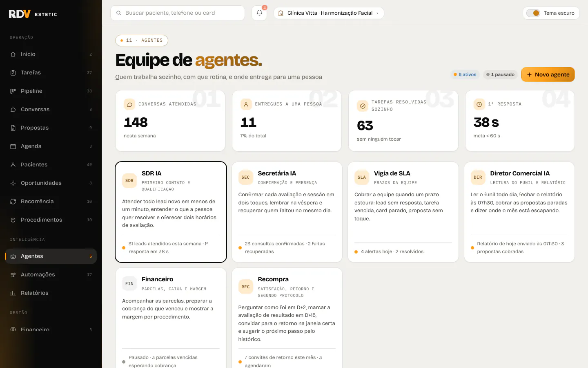Screen dimensions: 588x368
Task: Select Oportunidades in the sidebar
Action: pyautogui.click(x=51, y=183)
